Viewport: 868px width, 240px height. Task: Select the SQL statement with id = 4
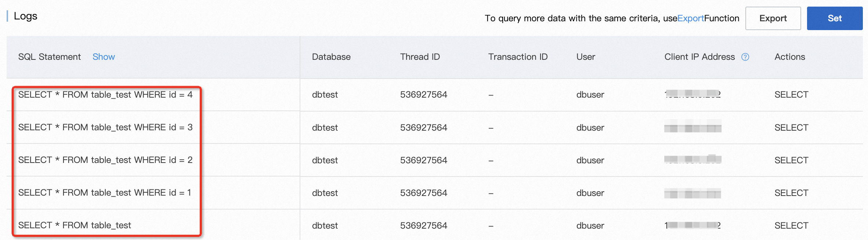[105, 95]
